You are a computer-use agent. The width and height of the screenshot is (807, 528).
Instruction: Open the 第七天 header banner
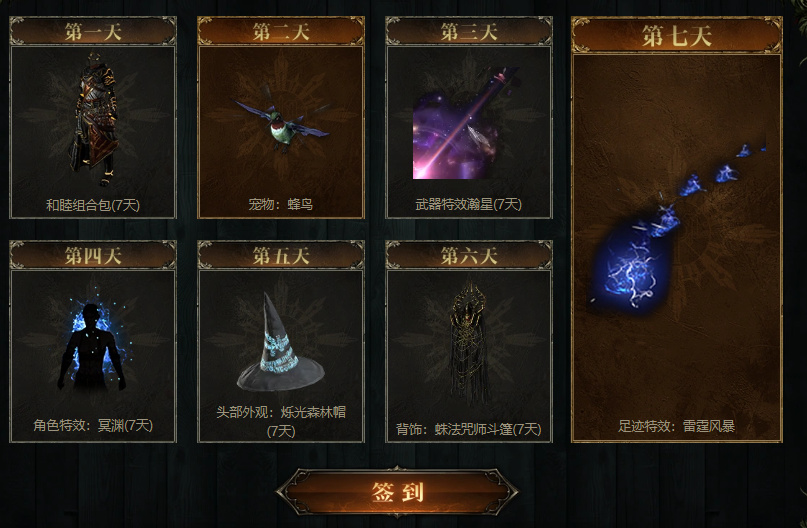(677, 36)
